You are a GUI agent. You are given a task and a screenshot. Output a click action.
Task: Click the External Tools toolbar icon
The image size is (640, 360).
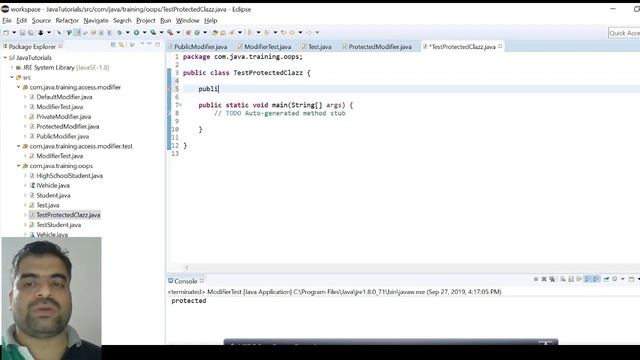click(x=170, y=33)
